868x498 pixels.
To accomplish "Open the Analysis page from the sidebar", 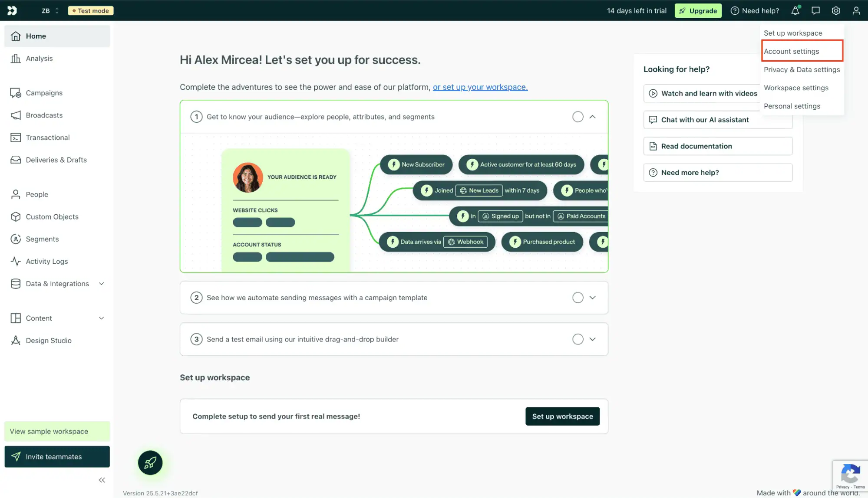I will (x=39, y=58).
